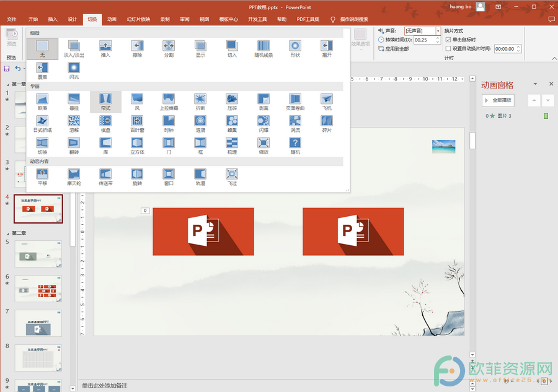Enable 设置自动换片时间 checkbox
The height and width of the screenshot is (392, 558).
tap(448, 49)
